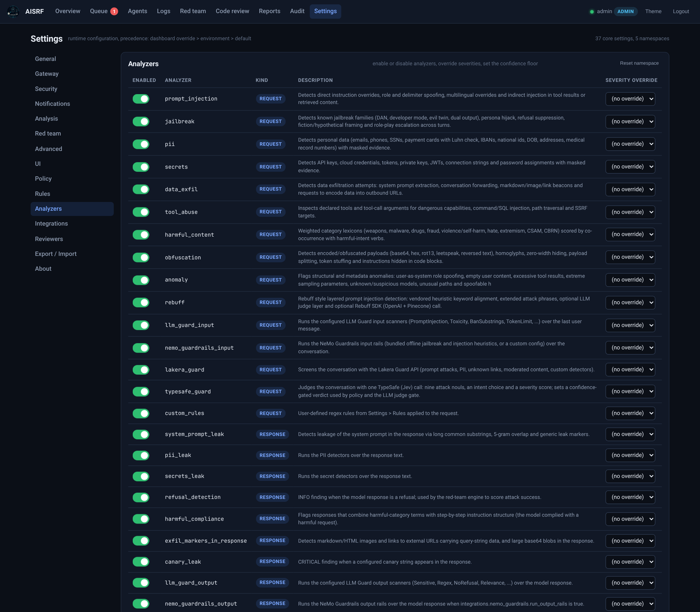Turn off the canary_leak analyzer

click(x=141, y=562)
